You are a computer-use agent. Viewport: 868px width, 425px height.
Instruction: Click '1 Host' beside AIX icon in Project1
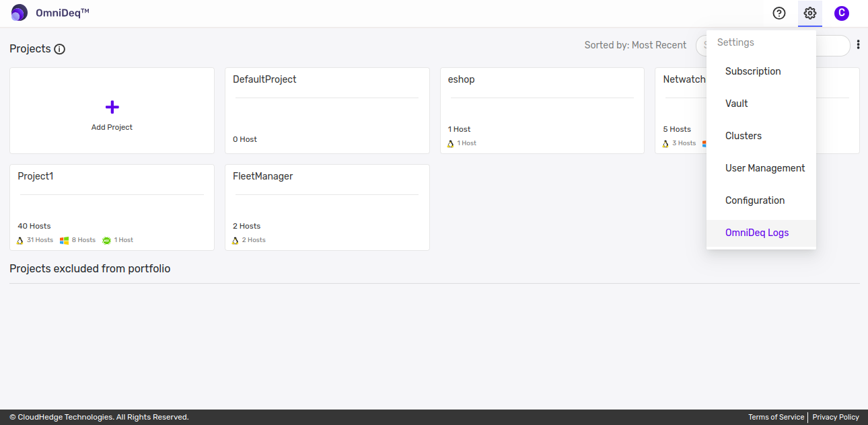pyautogui.click(x=124, y=240)
